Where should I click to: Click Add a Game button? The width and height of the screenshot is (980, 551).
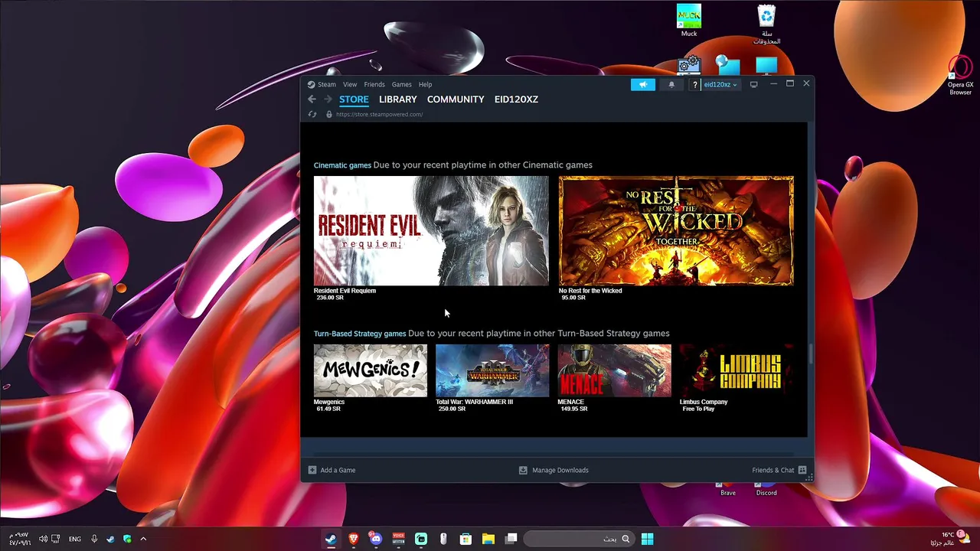click(x=332, y=470)
